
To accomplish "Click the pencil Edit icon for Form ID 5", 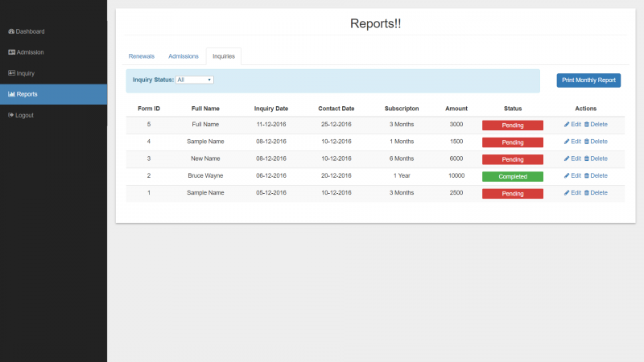I will (x=567, y=125).
